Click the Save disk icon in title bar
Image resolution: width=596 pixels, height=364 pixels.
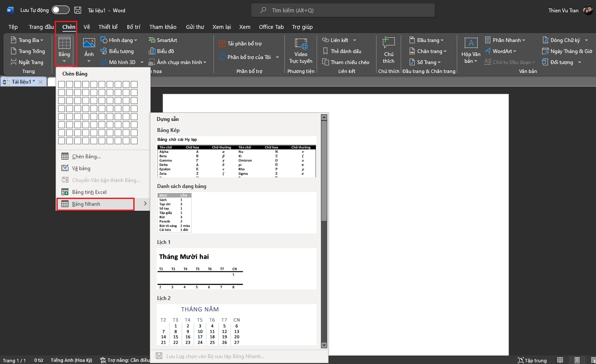(78, 10)
